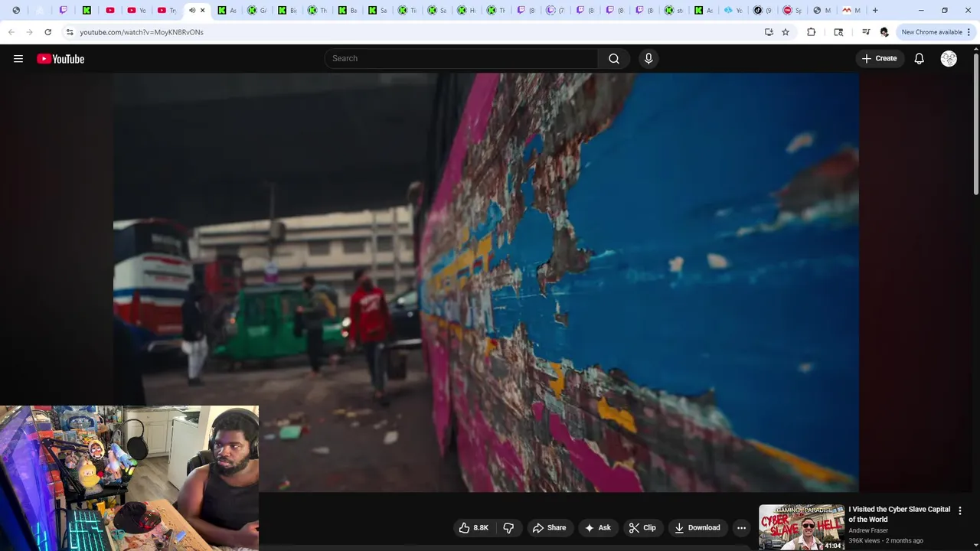Image resolution: width=980 pixels, height=551 pixels.
Task: Click the toolbar icon between extensions and media controls
Action: tap(838, 32)
